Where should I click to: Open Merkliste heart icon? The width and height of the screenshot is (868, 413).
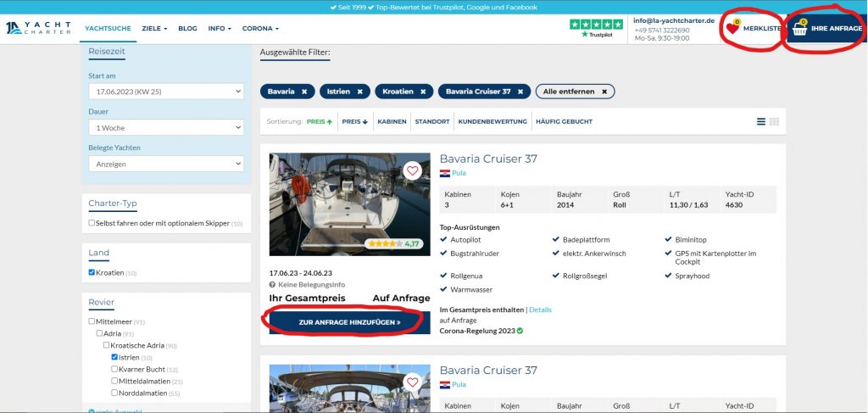(x=732, y=29)
